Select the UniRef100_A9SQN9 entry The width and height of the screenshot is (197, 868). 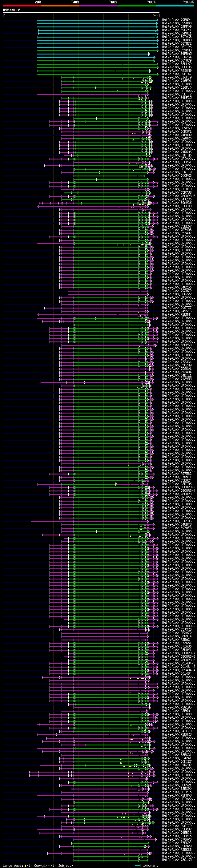pyautogui.click(x=177, y=71)
